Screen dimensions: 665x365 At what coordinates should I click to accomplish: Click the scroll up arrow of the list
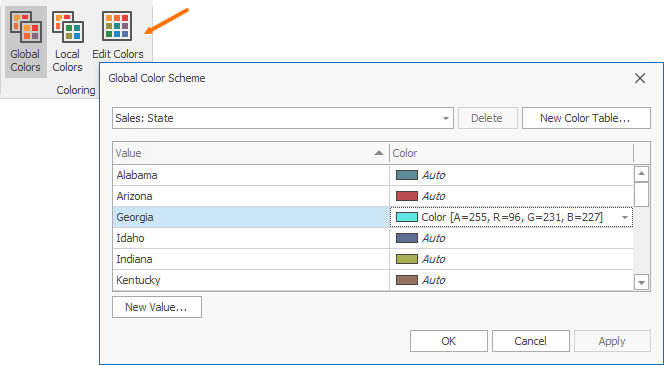641,173
